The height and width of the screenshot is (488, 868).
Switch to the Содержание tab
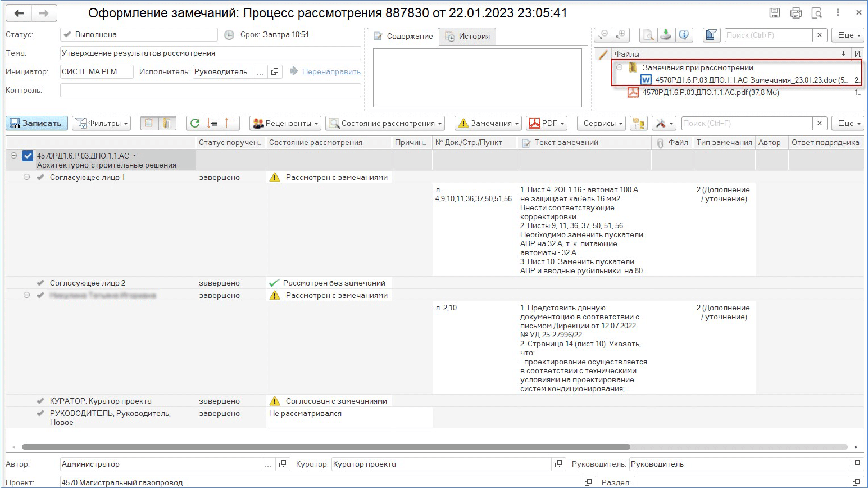(x=403, y=36)
